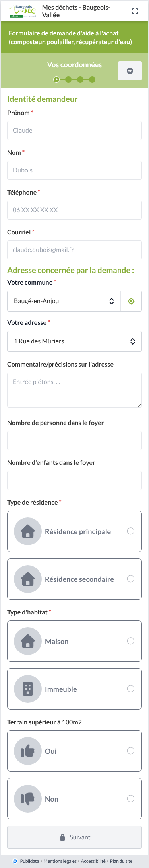Viewport: 149px width, 868px height.
Task: Select the Résidence secondaire radio button
Action: pyautogui.click(x=130, y=579)
